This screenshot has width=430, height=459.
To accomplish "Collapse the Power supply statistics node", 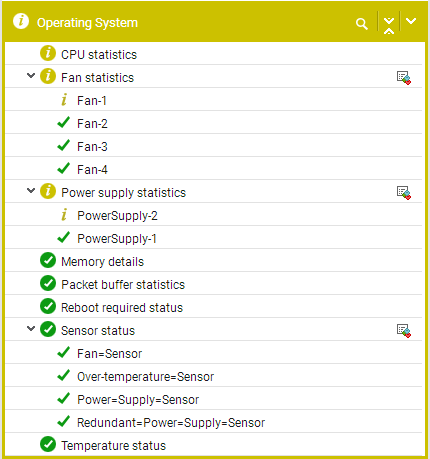I will 31,191.
